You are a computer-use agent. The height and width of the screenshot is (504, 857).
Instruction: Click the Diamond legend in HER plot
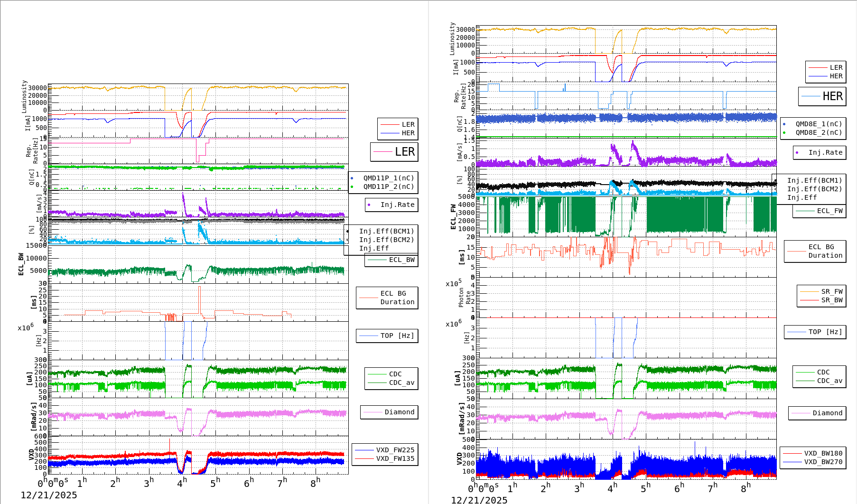(817, 413)
